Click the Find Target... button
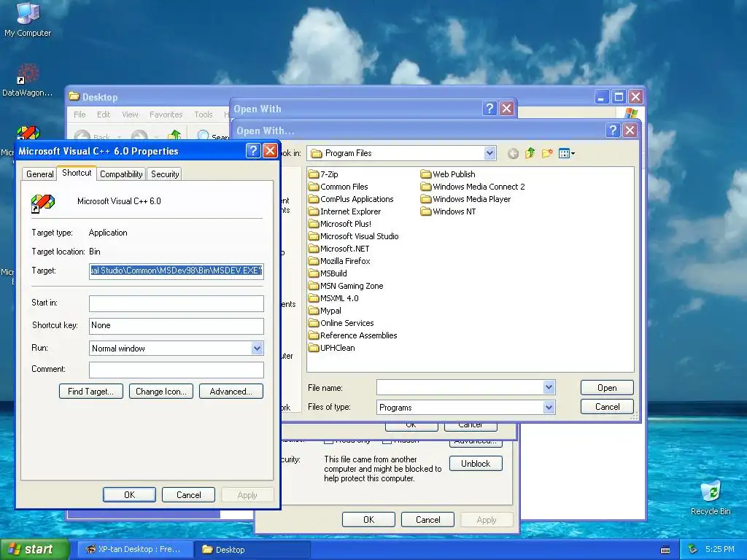The image size is (747, 560). point(91,392)
